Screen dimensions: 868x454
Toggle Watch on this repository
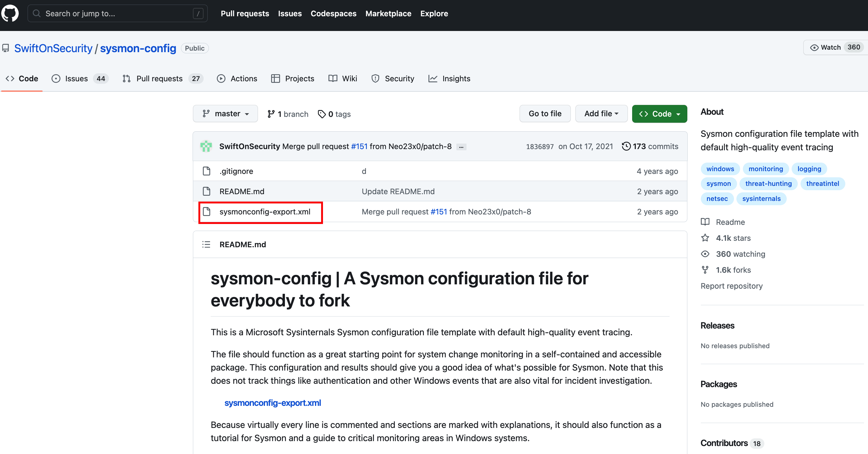tap(836, 48)
